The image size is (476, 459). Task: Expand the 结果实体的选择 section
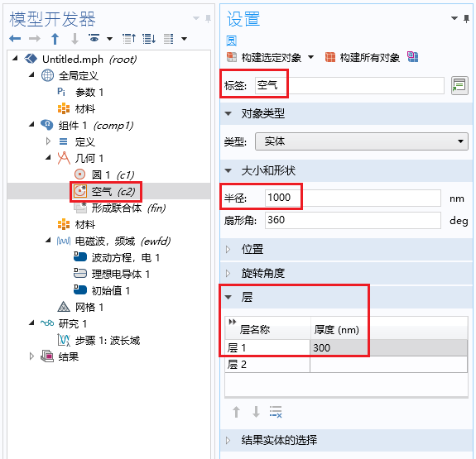coord(228,440)
